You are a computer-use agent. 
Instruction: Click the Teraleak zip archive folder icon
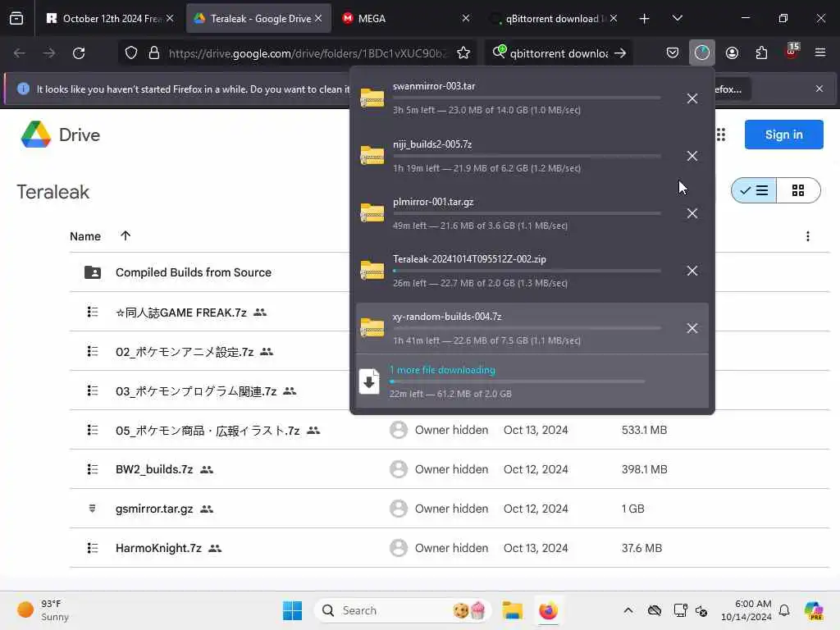point(372,270)
